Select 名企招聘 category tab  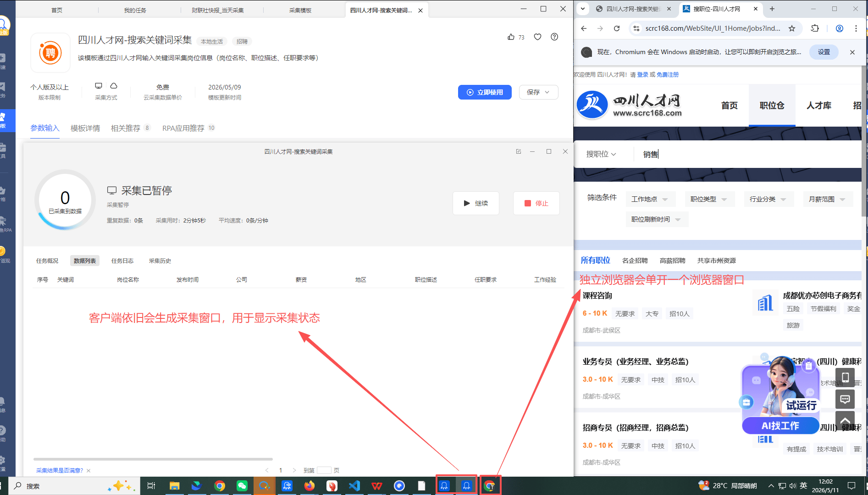pyautogui.click(x=635, y=261)
